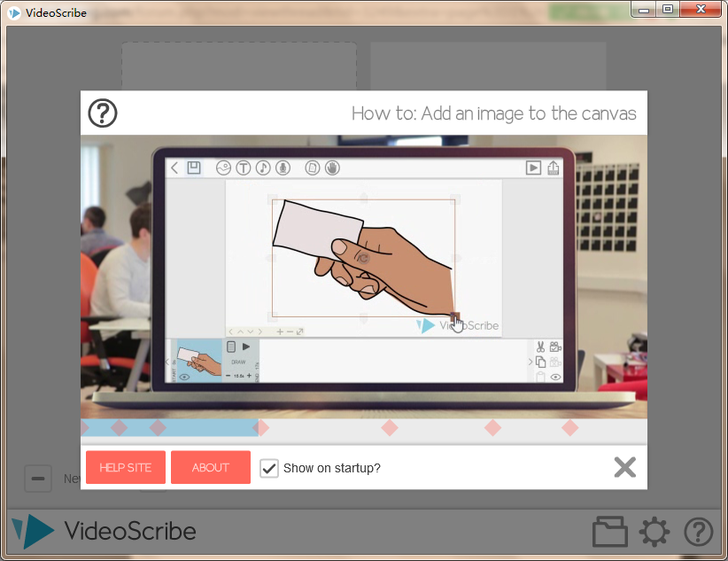Click the hand icon in tutorial preview toolbar
Screen dimensions: 728x561
point(332,168)
